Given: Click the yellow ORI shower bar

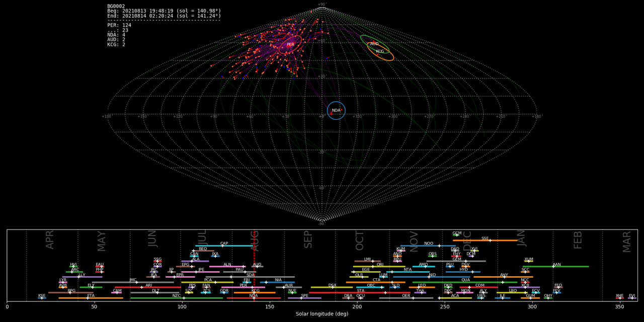Looking at the screenshot, I should tap(379, 267).
